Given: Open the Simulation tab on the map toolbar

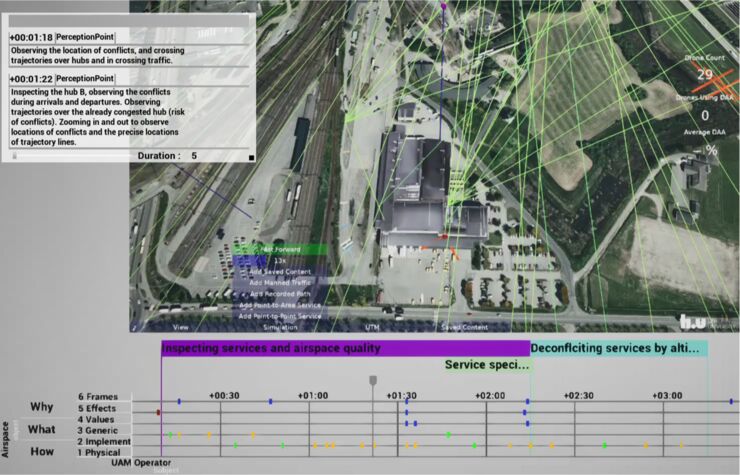Looking at the screenshot, I should coord(280,327).
